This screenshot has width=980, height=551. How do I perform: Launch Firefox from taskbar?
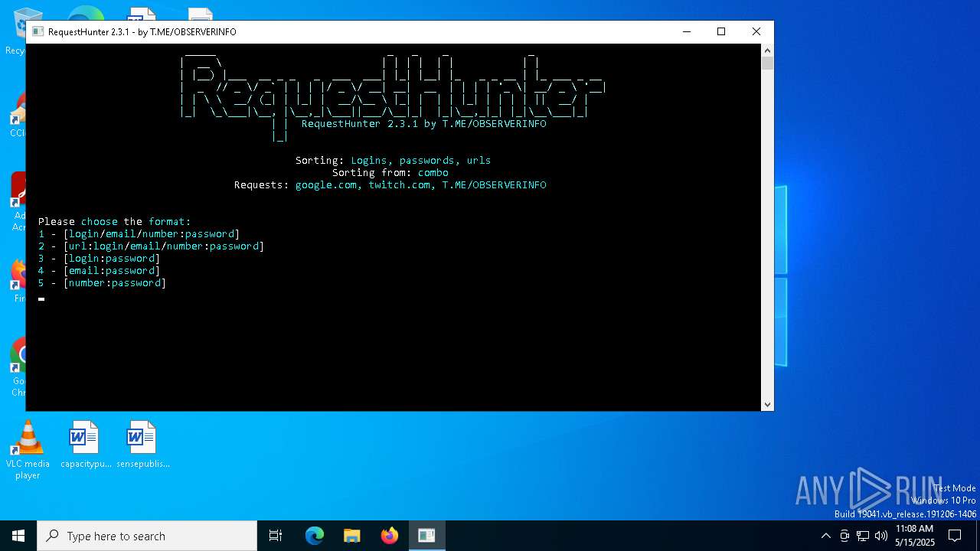[x=389, y=536]
